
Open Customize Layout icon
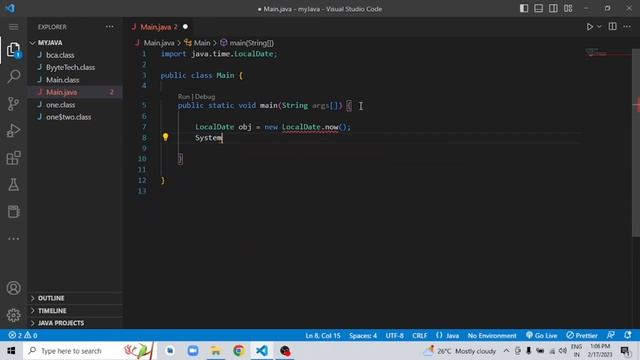coord(568,9)
